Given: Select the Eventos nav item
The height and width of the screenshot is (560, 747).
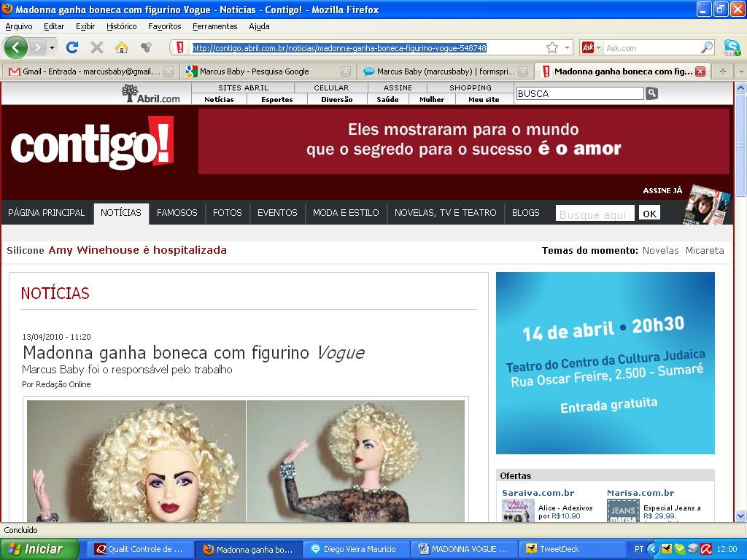Looking at the screenshot, I should 277,212.
